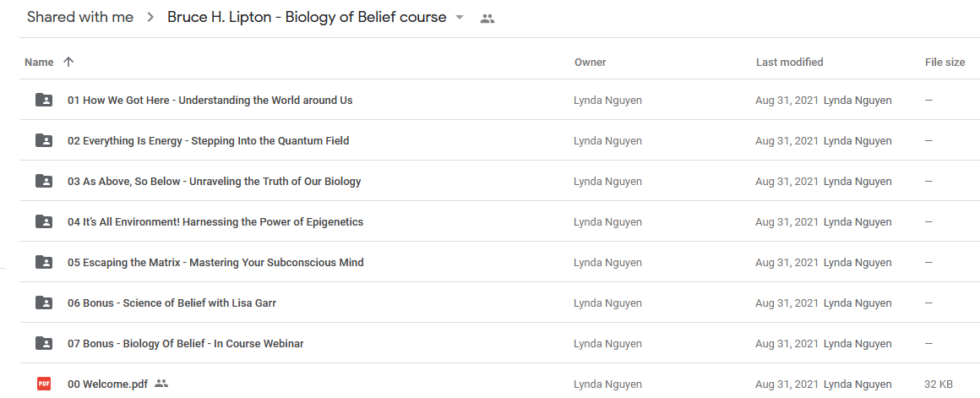Click folder icon beside 04 It's All Environment
Image resolution: width=980 pixels, height=398 pixels.
pyautogui.click(x=44, y=221)
